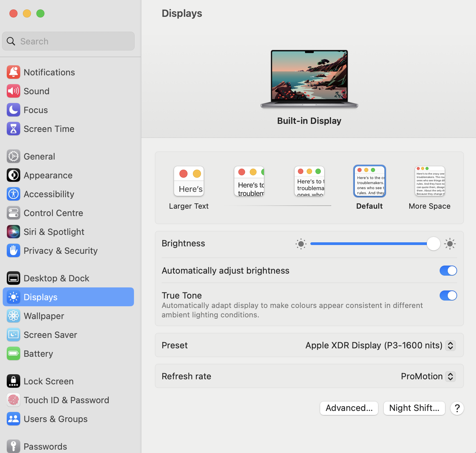Click the Control Centre icon
Screen dimensions: 476x453
coord(13,213)
